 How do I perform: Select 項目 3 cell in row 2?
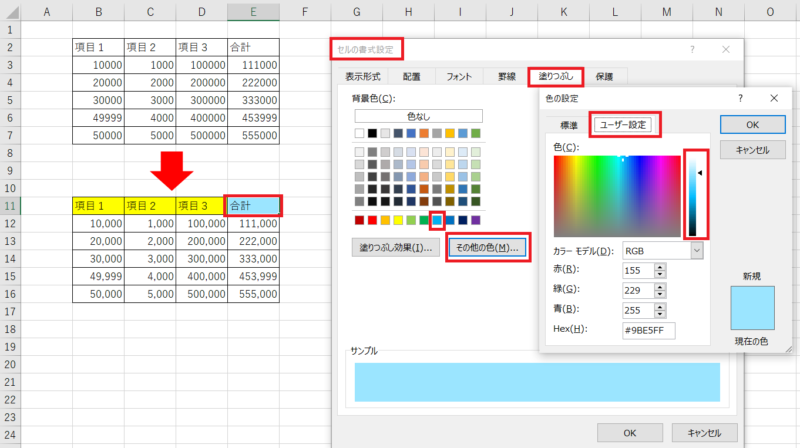click(x=202, y=47)
